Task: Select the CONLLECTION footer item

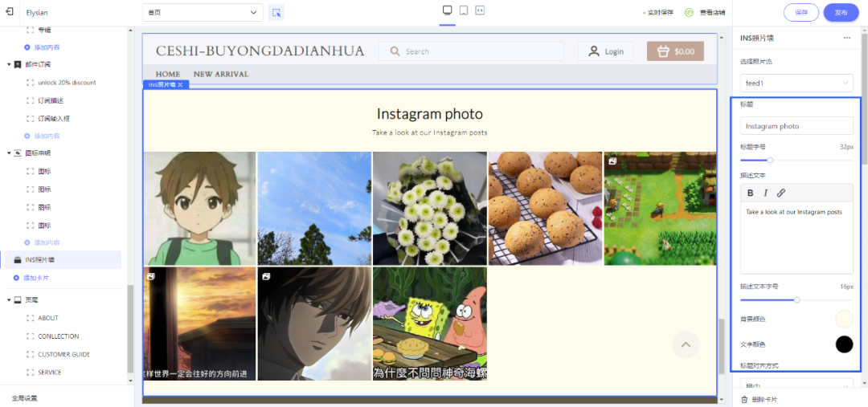Action: click(59, 336)
